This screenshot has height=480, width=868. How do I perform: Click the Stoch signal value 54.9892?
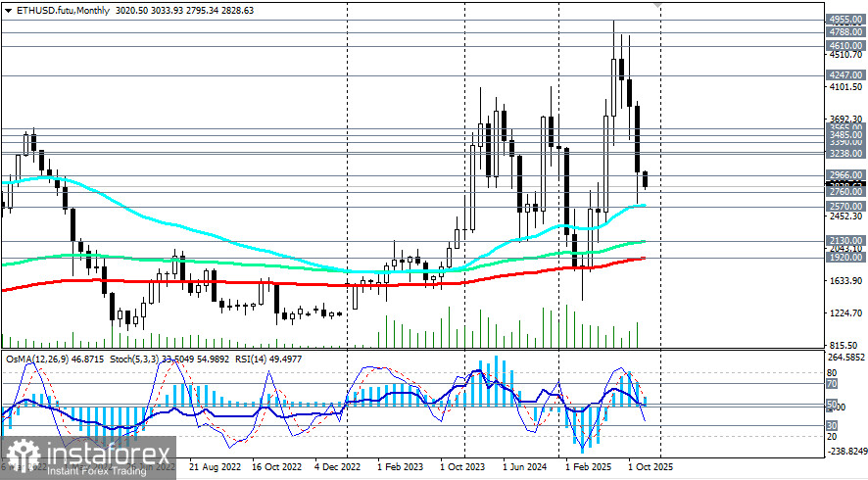point(214,360)
